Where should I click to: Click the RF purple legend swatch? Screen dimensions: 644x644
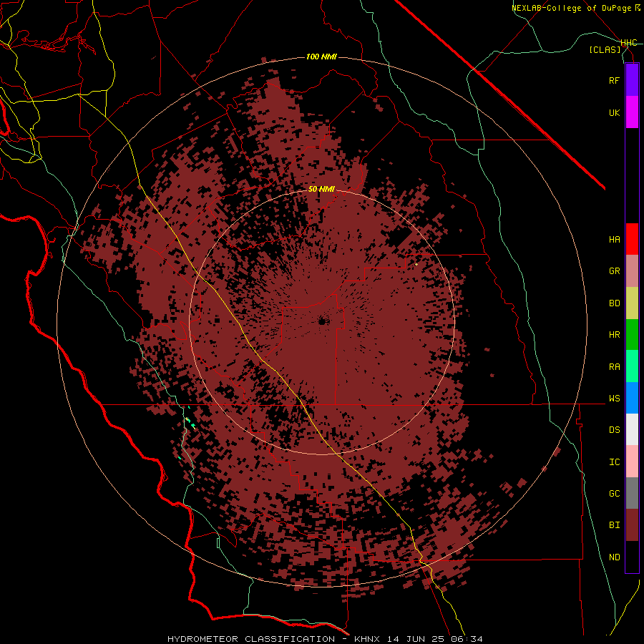pyautogui.click(x=632, y=80)
